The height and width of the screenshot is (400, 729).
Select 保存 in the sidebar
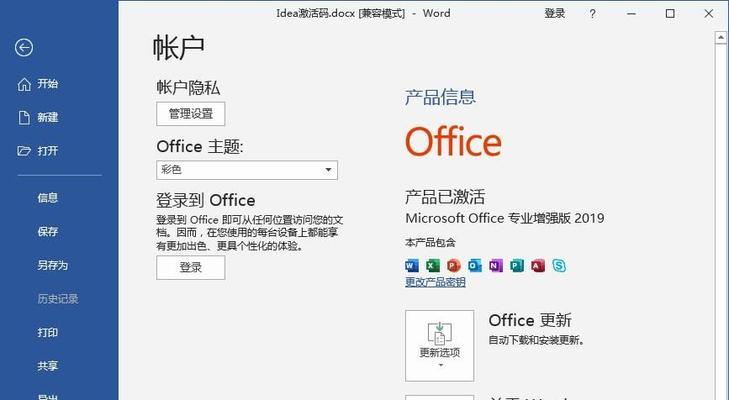point(47,231)
